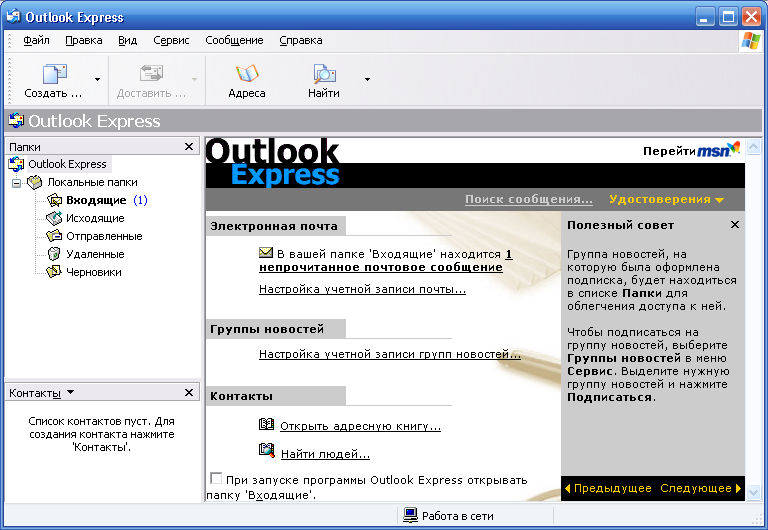
Task: Open Настройка учетной записи групп новостей link
Action: 390,354
